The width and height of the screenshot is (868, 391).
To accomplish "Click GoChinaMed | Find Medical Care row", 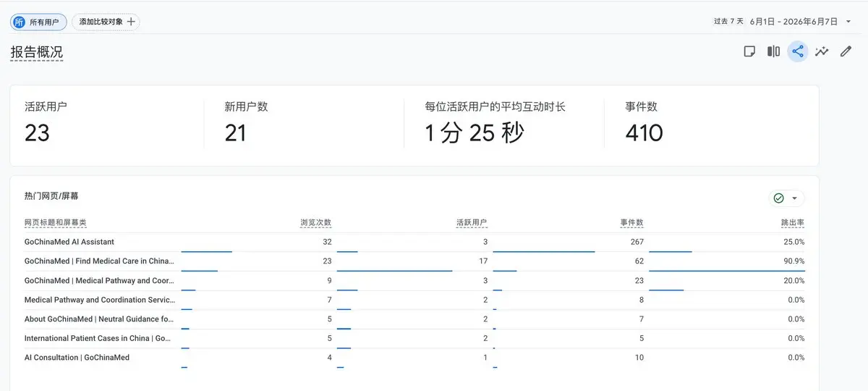I will tap(414, 261).
